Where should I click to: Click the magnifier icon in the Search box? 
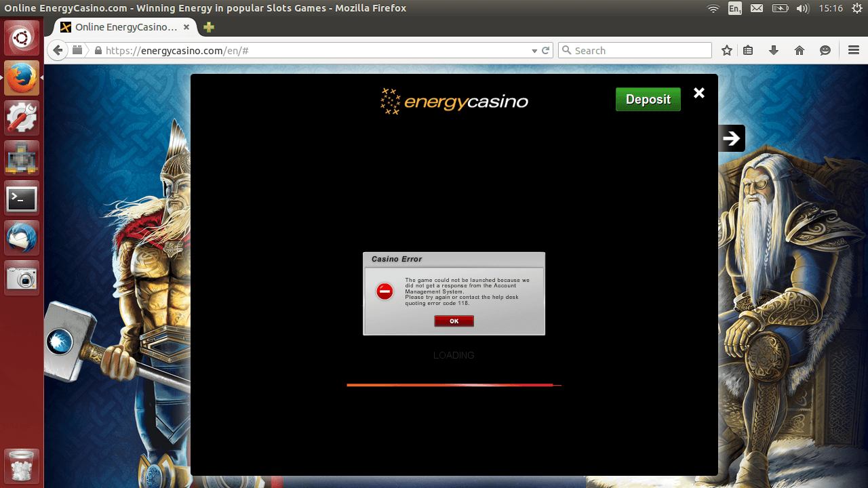click(566, 50)
